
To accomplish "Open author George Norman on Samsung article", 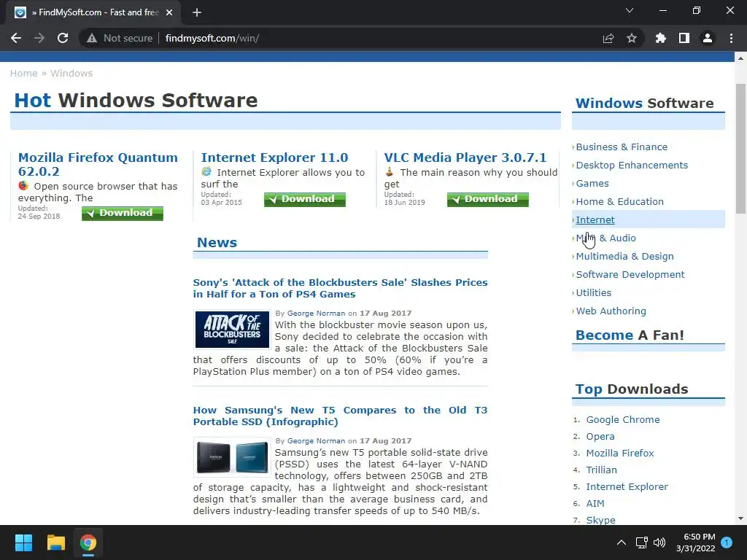I will 316,441.
